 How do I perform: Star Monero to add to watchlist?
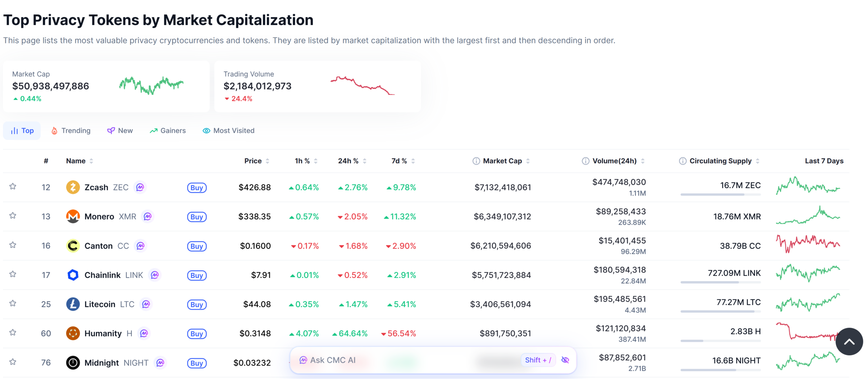13,216
